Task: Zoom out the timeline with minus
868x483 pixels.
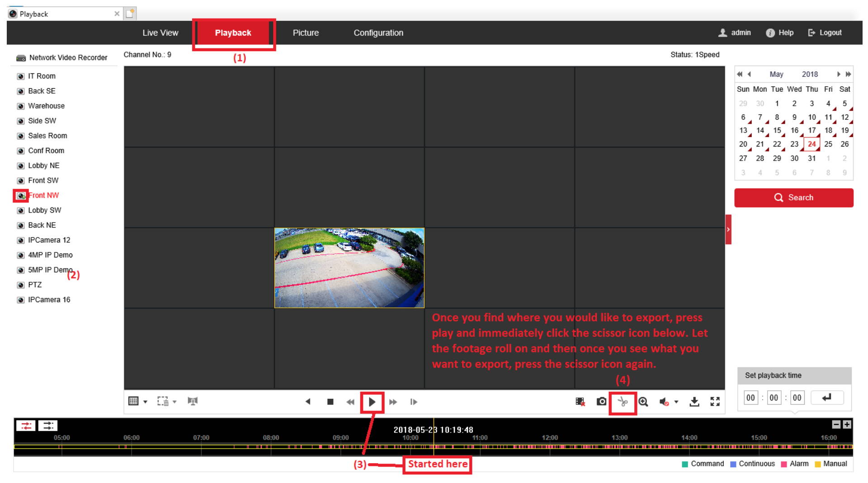Action: coord(836,424)
